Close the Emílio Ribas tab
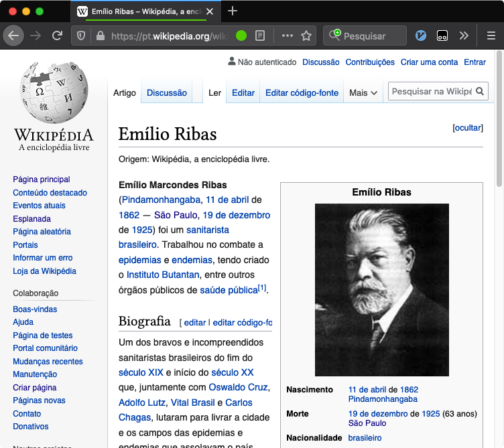 click(210, 11)
